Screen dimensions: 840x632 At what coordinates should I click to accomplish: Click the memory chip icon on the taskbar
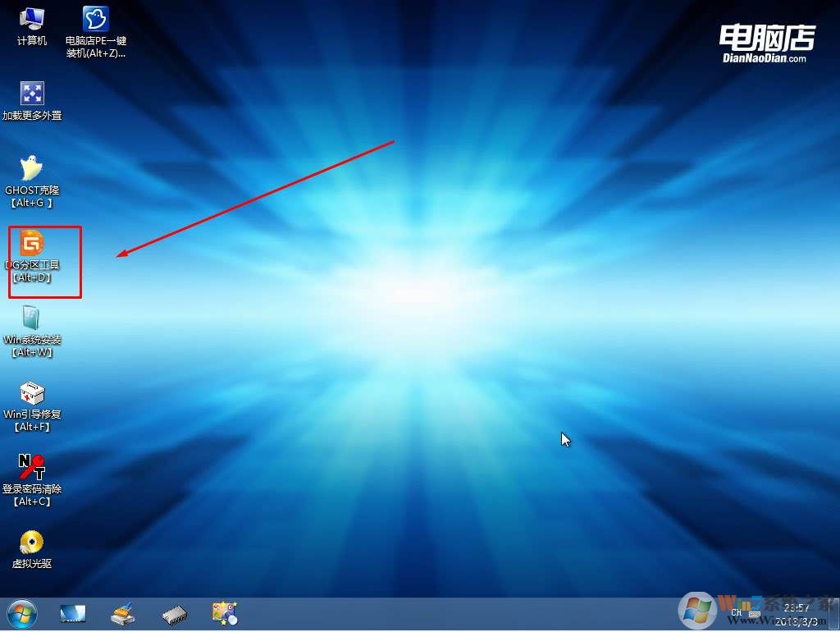coord(174,613)
